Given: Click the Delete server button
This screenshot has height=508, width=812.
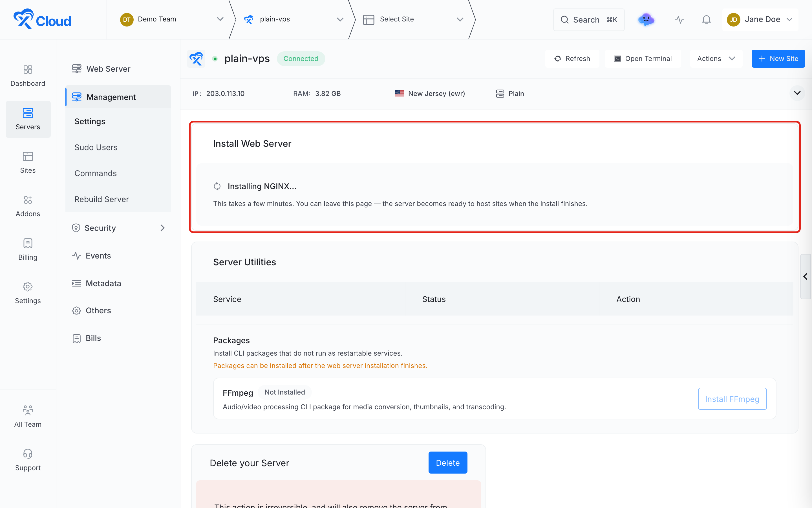Looking at the screenshot, I should (448, 463).
